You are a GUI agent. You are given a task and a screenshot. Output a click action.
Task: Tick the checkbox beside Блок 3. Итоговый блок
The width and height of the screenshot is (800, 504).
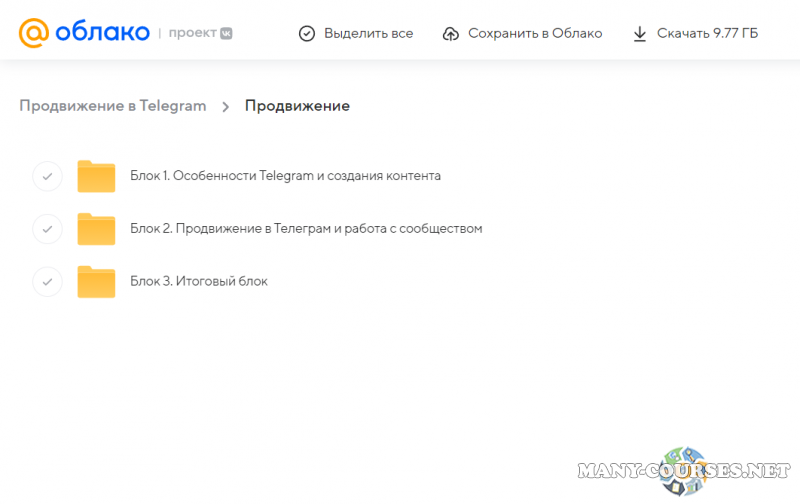(47, 282)
